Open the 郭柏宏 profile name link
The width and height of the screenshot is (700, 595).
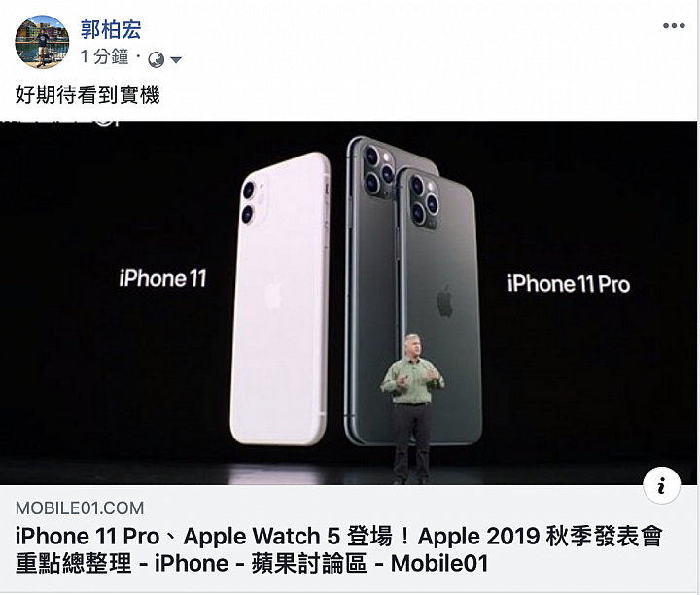click(111, 29)
